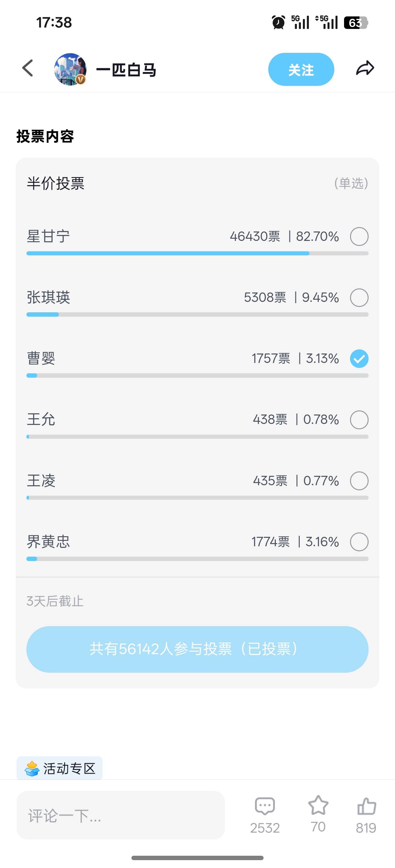Screen dimensions: 395x868
Task: Follow the author with 关注 button
Action: coord(301,70)
